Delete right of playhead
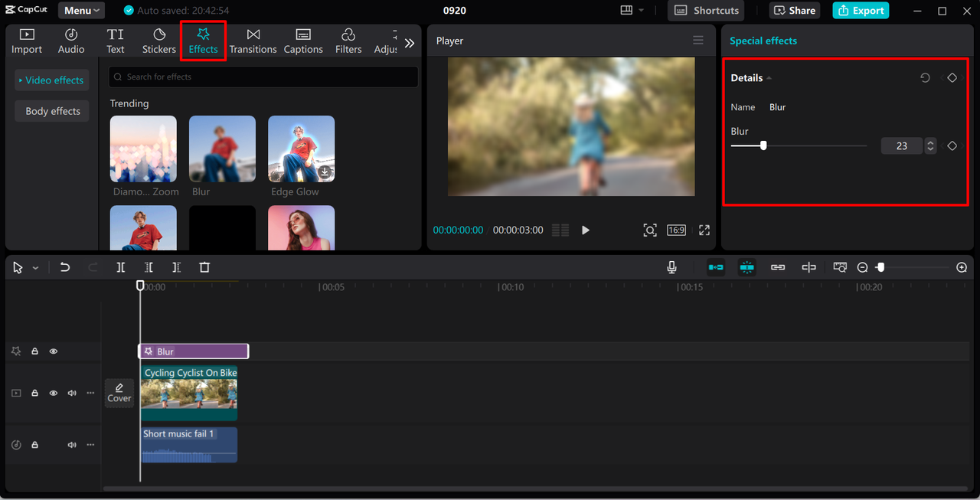Viewport: 980px width, 500px height. (176, 267)
